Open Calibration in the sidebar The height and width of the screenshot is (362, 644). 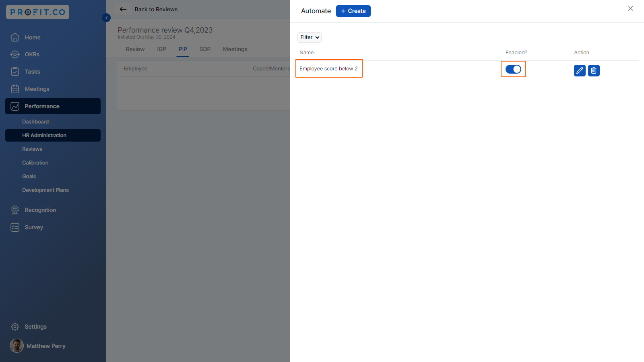pyautogui.click(x=35, y=162)
